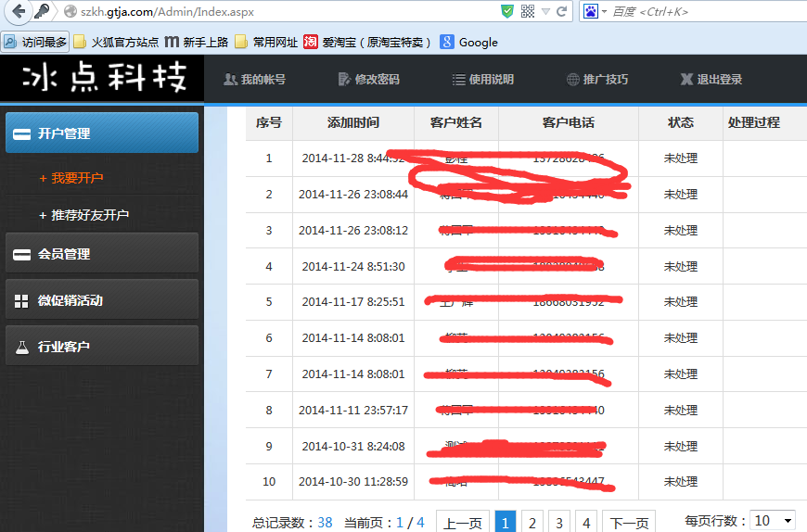Click the 客户电话 column header
The height and width of the screenshot is (532, 807).
(x=569, y=123)
